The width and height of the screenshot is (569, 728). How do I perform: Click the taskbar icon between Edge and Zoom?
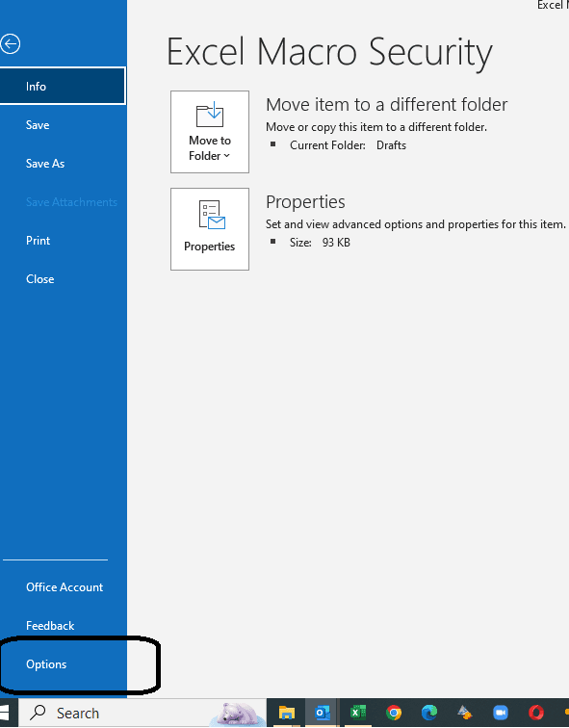(465, 713)
